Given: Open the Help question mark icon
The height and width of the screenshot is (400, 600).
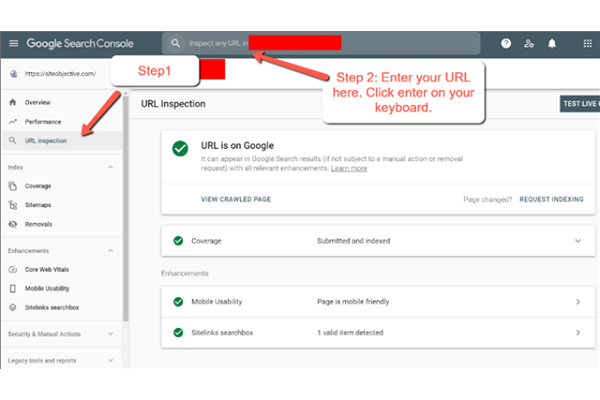Looking at the screenshot, I should coord(506,44).
